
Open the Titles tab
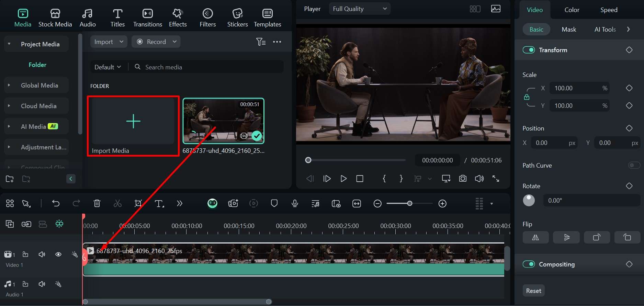pyautogui.click(x=117, y=18)
